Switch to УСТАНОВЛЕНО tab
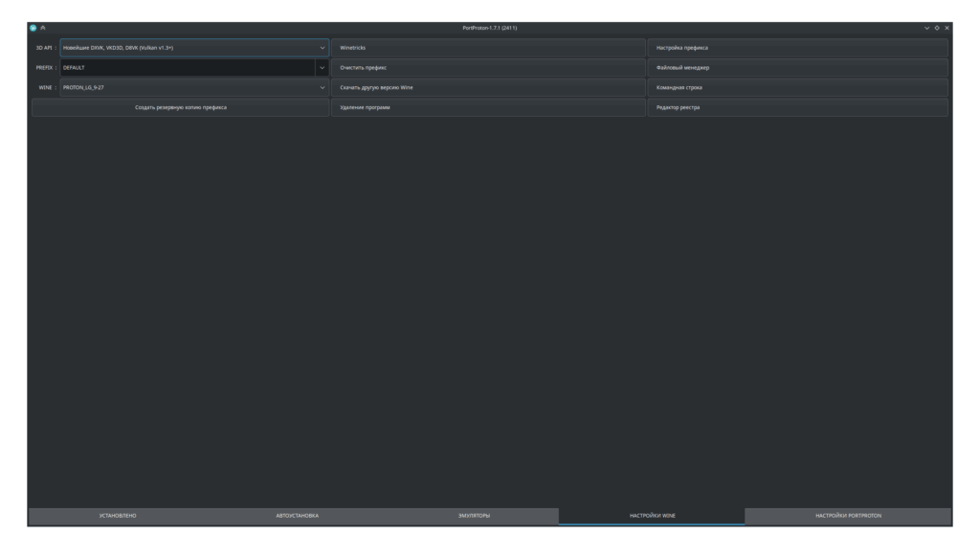980x559 pixels. pyautogui.click(x=118, y=516)
